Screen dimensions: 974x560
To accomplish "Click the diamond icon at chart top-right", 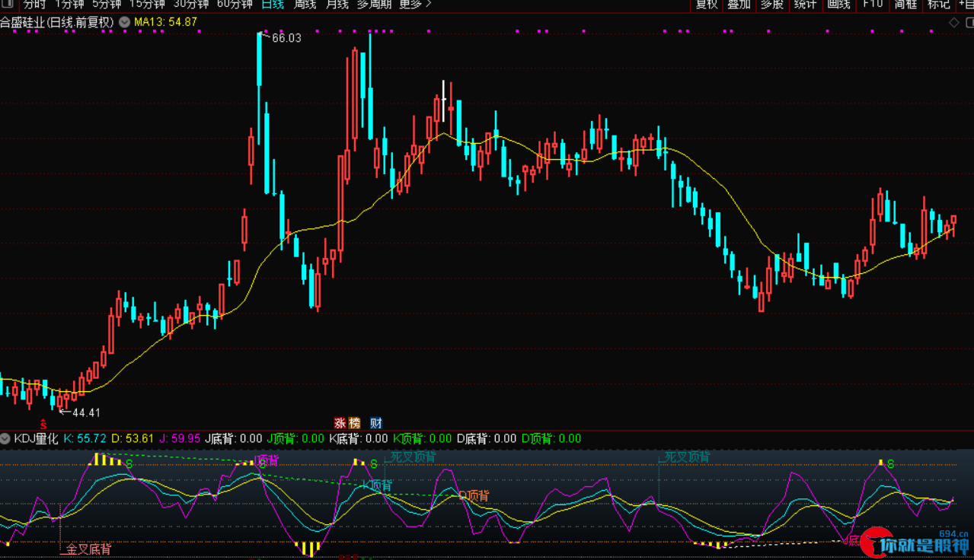I will (x=953, y=23).
